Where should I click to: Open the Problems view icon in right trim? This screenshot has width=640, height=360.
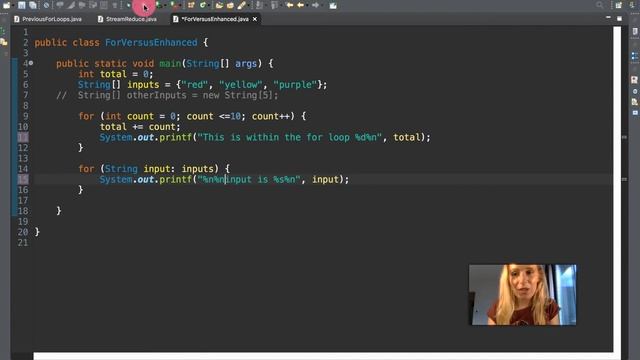635,80
